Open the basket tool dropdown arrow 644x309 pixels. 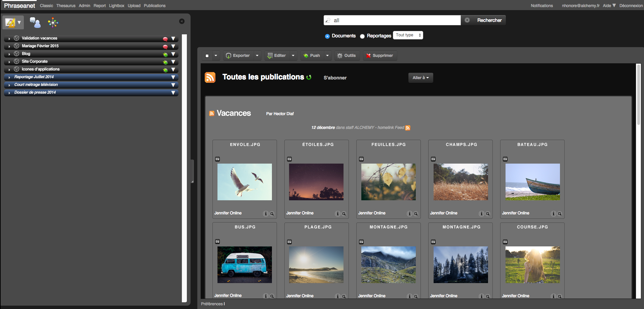[x=19, y=23]
